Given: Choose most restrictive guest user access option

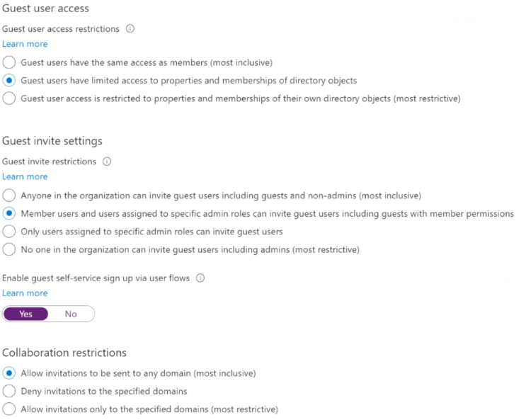Looking at the screenshot, I should tap(9, 98).
